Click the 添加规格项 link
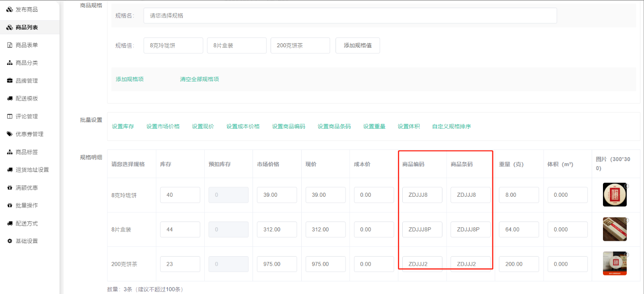Screen dimensions: 644x294 (x=129, y=79)
